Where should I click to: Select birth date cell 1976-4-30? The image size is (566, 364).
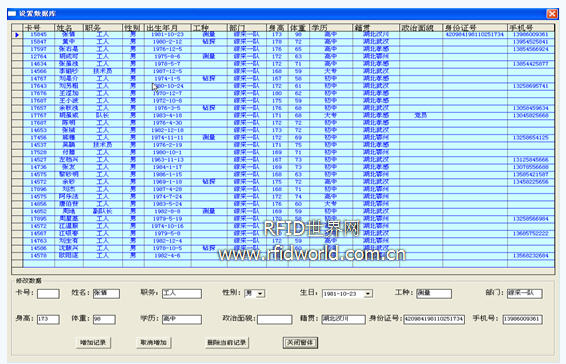[167, 123]
